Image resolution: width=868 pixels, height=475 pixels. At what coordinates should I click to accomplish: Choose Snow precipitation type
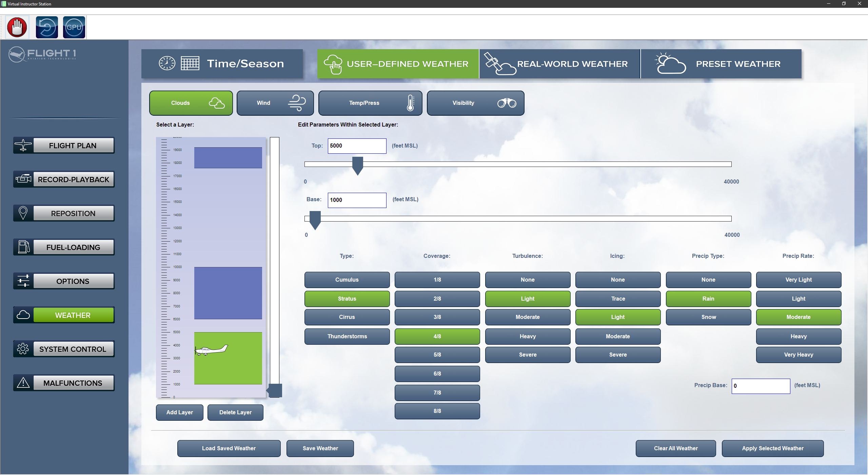(x=708, y=317)
